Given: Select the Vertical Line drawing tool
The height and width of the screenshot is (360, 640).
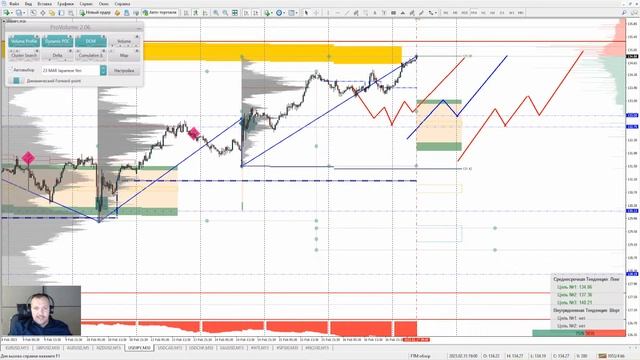Looking at the screenshot, I should click(x=328, y=13).
